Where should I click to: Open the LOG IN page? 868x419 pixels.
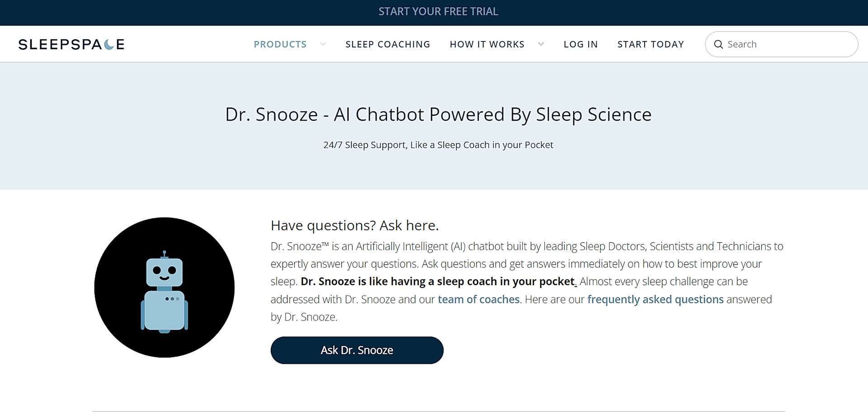(x=580, y=44)
